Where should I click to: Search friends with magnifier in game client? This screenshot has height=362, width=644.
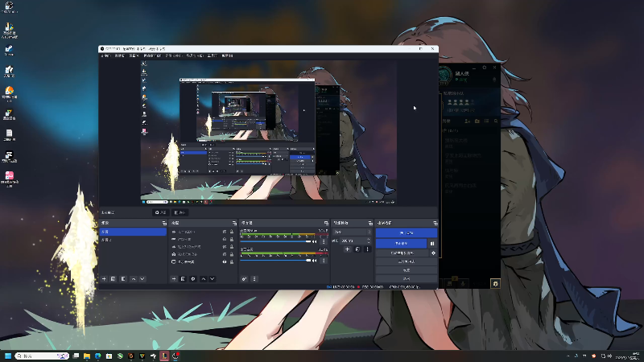pos(496,121)
